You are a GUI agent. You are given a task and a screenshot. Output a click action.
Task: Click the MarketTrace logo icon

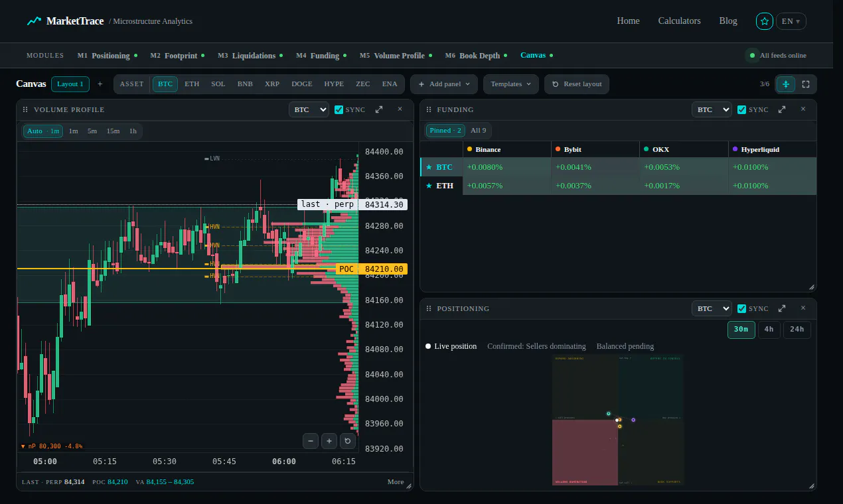point(34,21)
